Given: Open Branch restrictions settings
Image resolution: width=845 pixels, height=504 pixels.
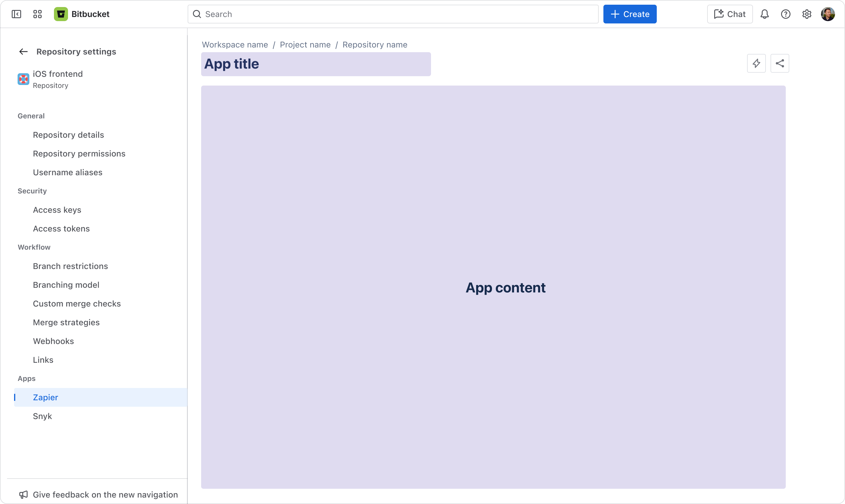Looking at the screenshot, I should pos(70,266).
